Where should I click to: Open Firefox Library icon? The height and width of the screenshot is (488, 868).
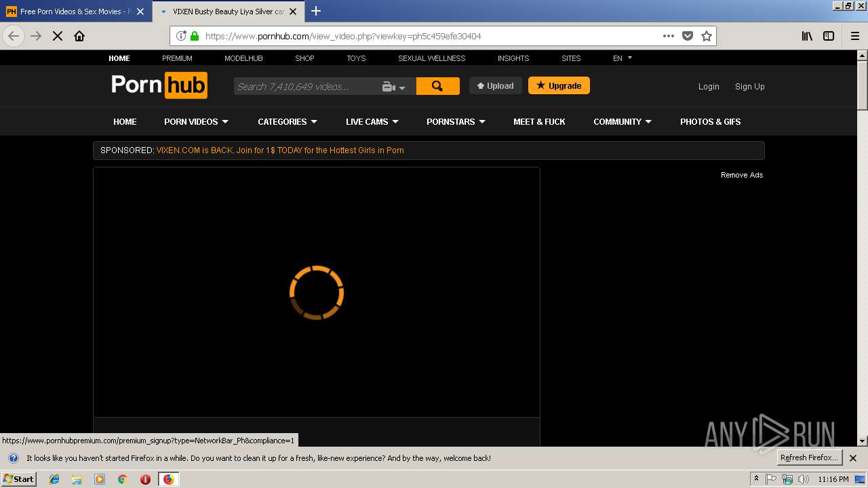(807, 36)
